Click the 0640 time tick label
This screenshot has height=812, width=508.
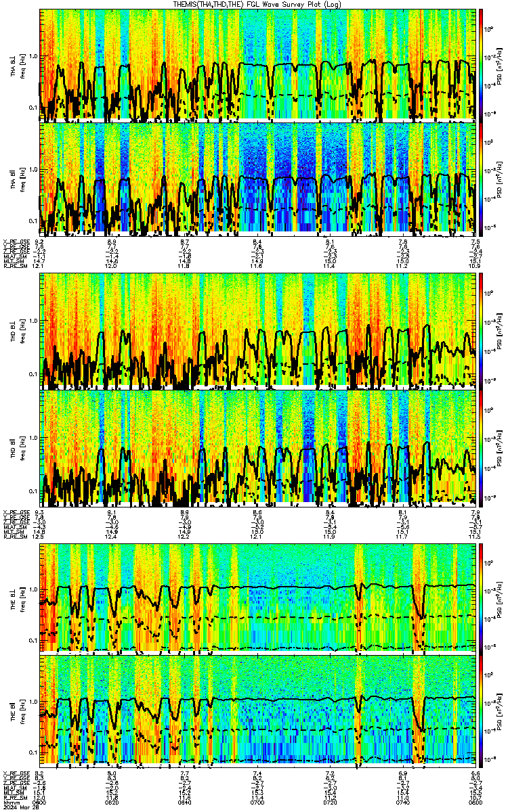click(185, 803)
